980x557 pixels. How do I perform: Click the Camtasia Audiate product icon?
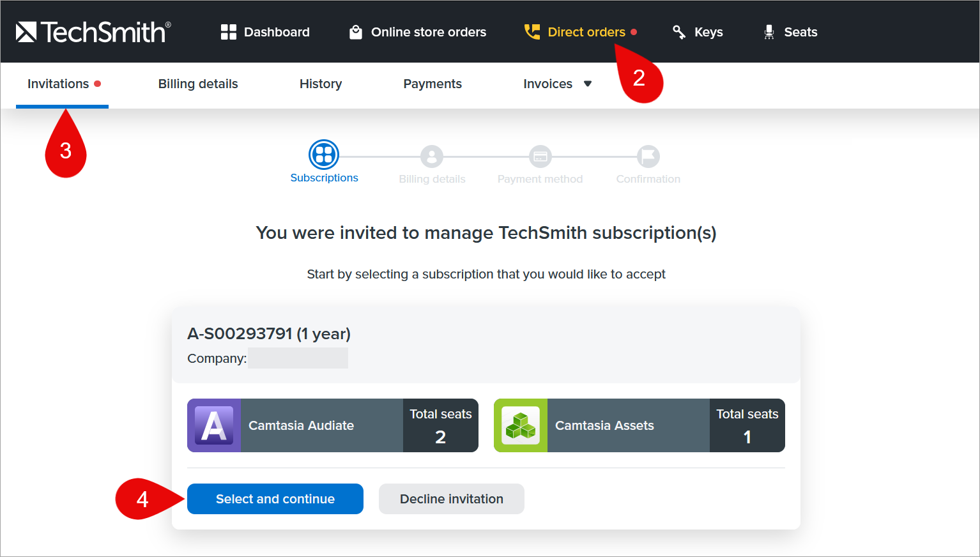(x=214, y=425)
